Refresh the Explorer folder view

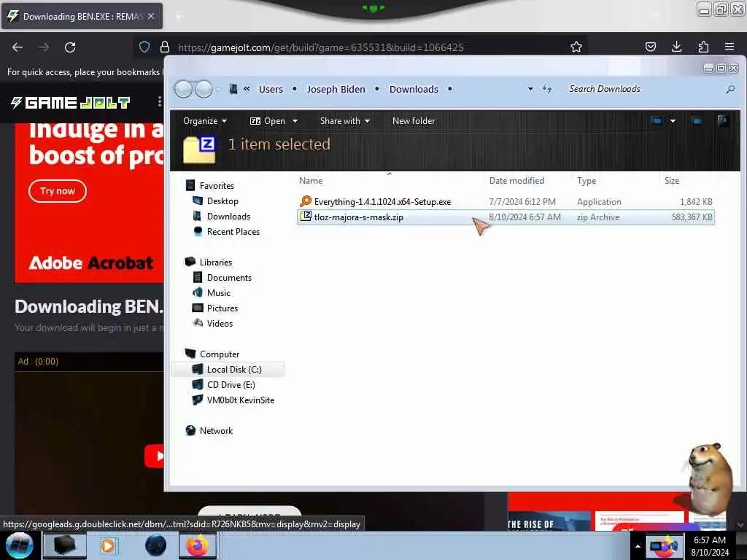pos(547,89)
